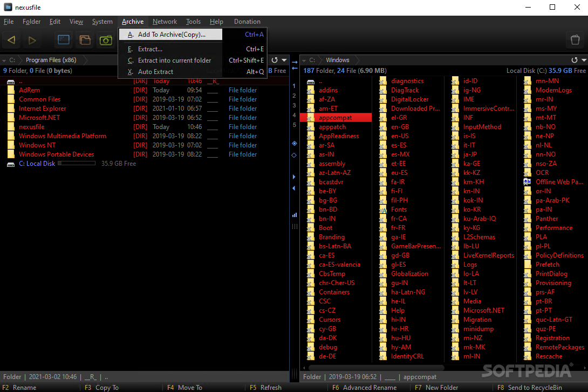Click the left-pointing arrow at divider top

pos(295,69)
